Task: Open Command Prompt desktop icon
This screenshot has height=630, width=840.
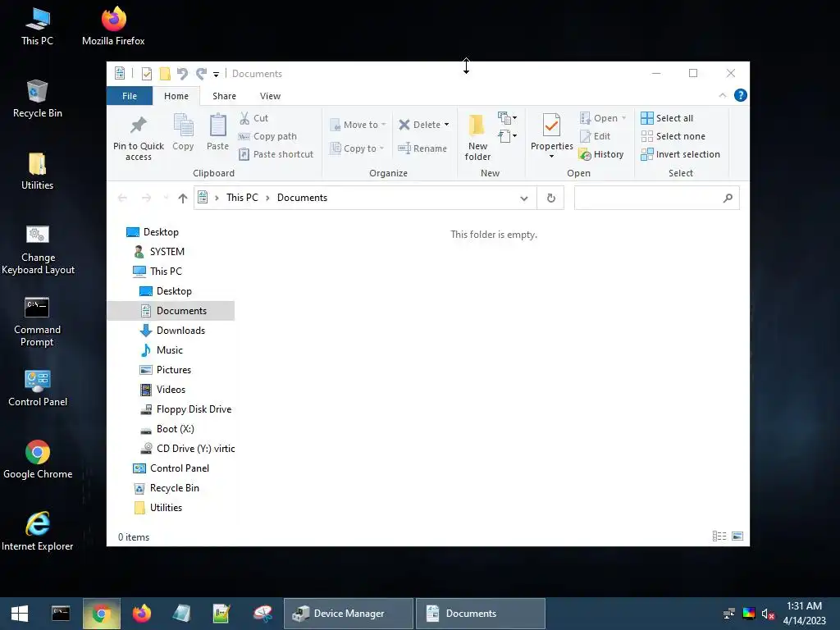Action: [x=37, y=321]
